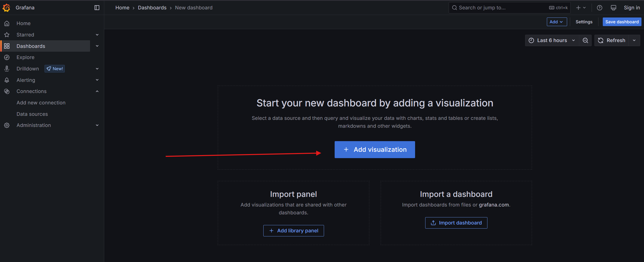Image resolution: width=644 pixels, height=262 pixels.
Task: Toggle the sidebar dock menu icon
Action: click(x=97, y=8)
